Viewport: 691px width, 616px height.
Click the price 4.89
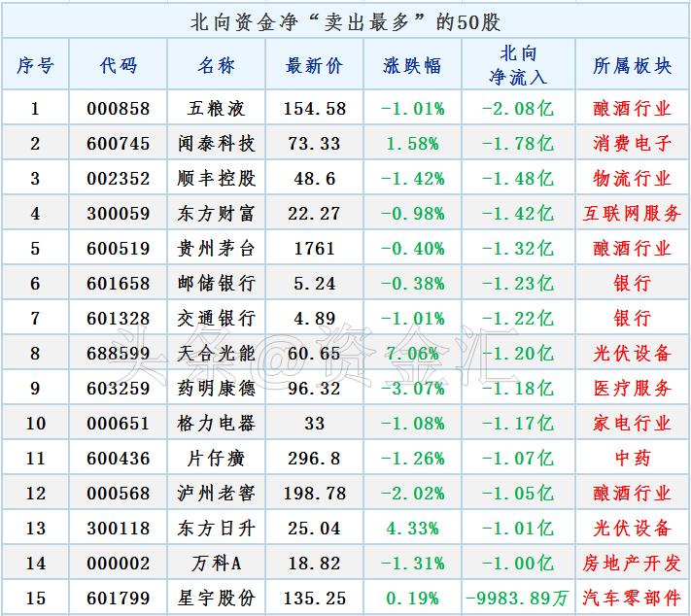point(314,318)
